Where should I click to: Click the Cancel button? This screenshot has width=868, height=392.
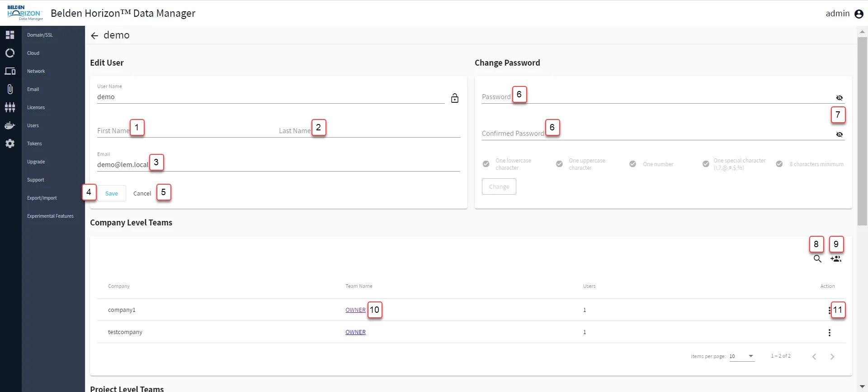tap(142, 193)
